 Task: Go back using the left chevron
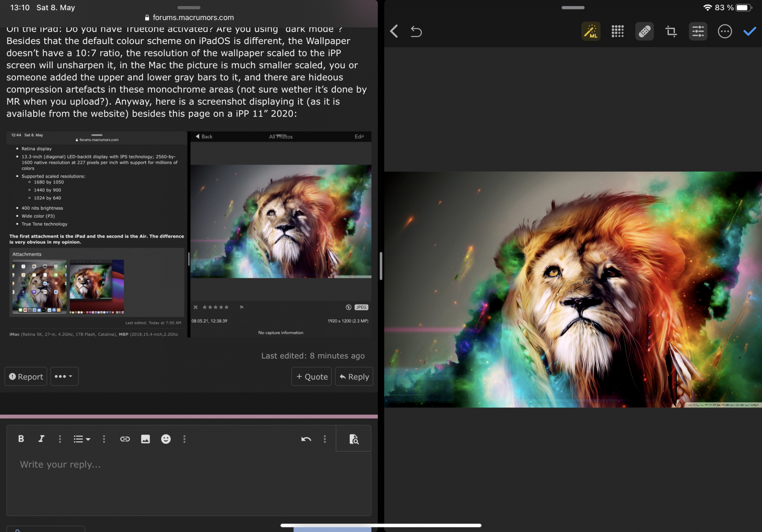pyautogui.click(x=394, y=31)
